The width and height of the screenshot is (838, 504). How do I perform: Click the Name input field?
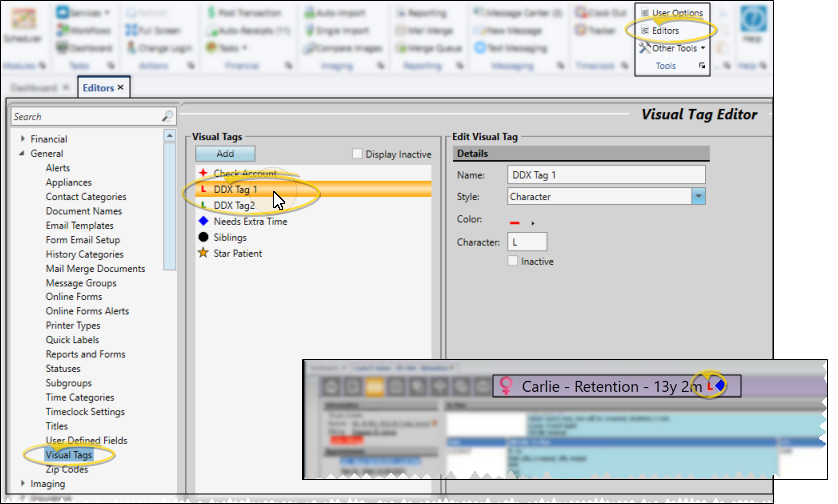pos(605,175)
